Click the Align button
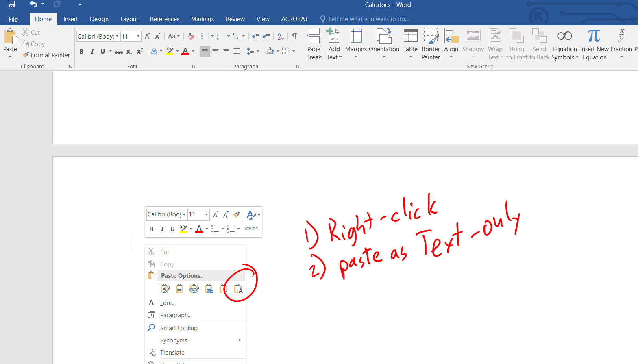The width and height of the screenshot is (638, 364). (x=451, y=45)
